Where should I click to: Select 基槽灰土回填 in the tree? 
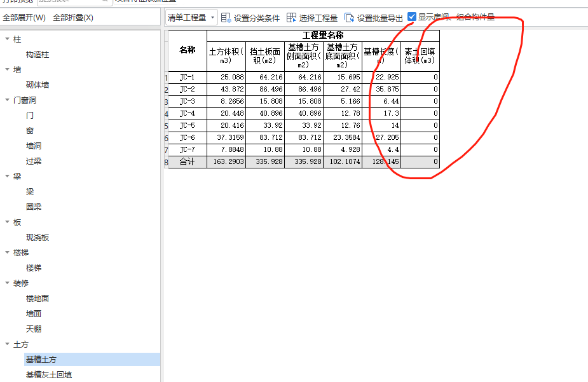49,375
